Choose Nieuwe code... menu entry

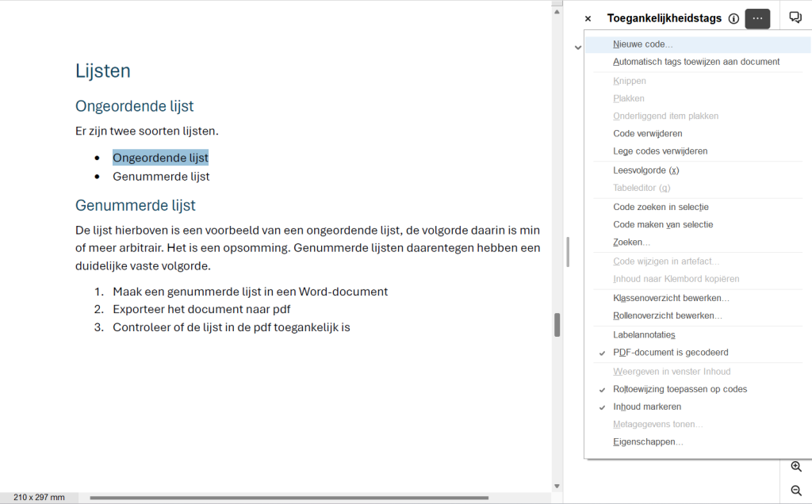tap(698, 44)
